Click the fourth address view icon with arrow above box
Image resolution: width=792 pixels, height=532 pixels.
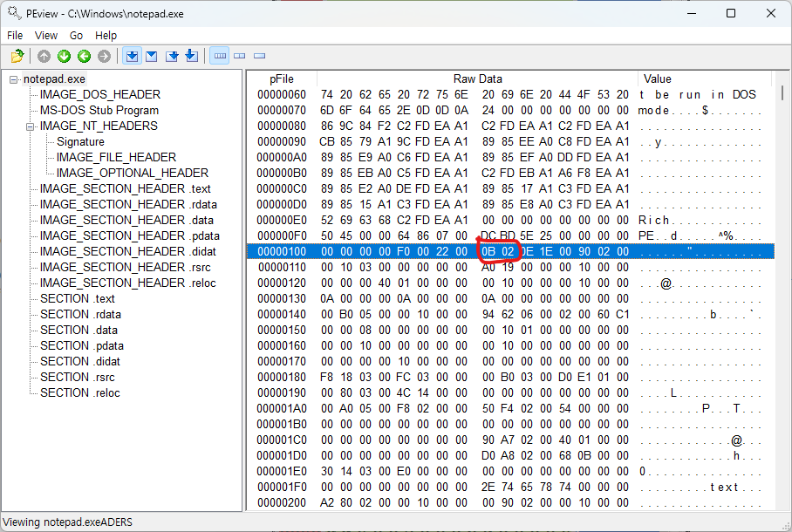click(191, 56)
